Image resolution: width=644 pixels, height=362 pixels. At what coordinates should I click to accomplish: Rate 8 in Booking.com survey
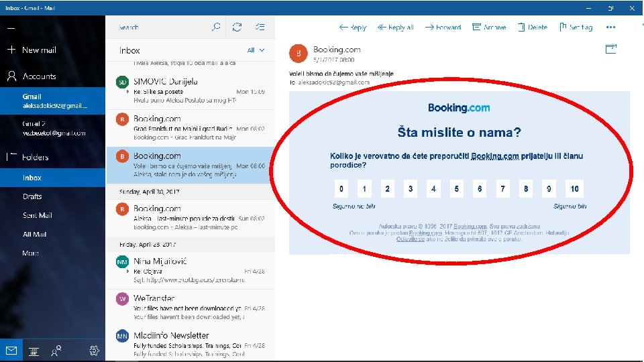[526, 189]
